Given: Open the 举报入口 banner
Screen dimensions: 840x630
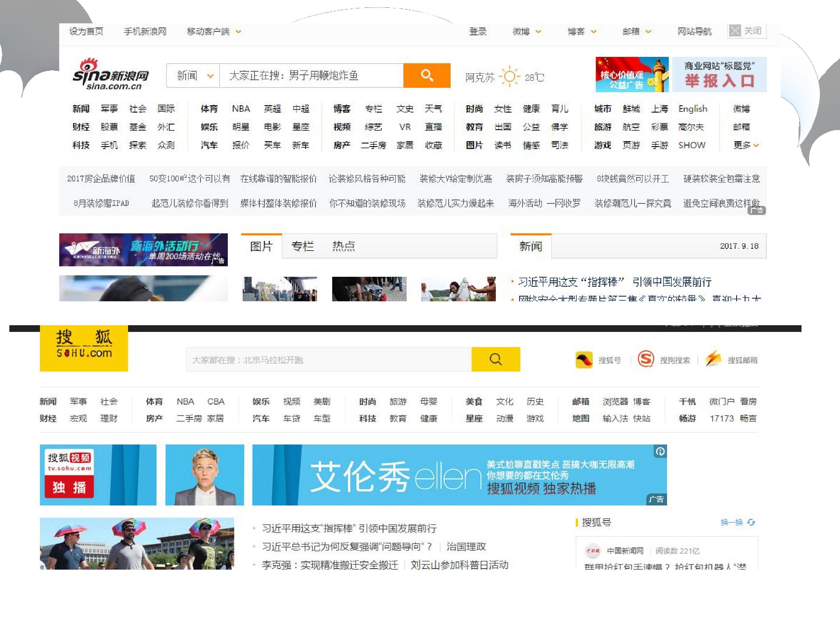Looking at the screenshot, I should [719, 74].
